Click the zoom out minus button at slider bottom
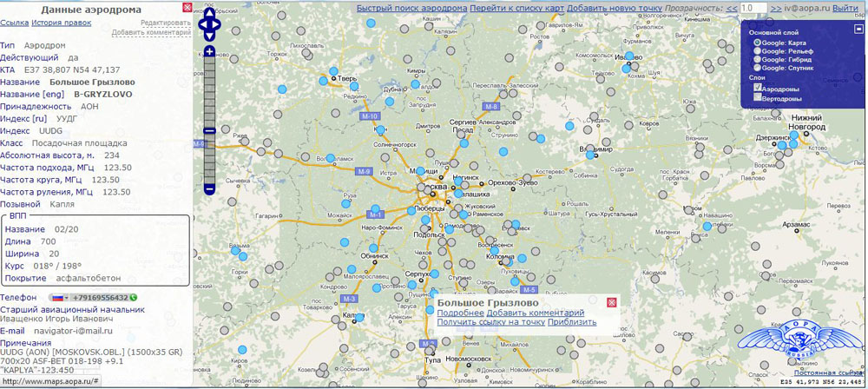The height and width of the screenshot is (389, 868). coord(209,188)
